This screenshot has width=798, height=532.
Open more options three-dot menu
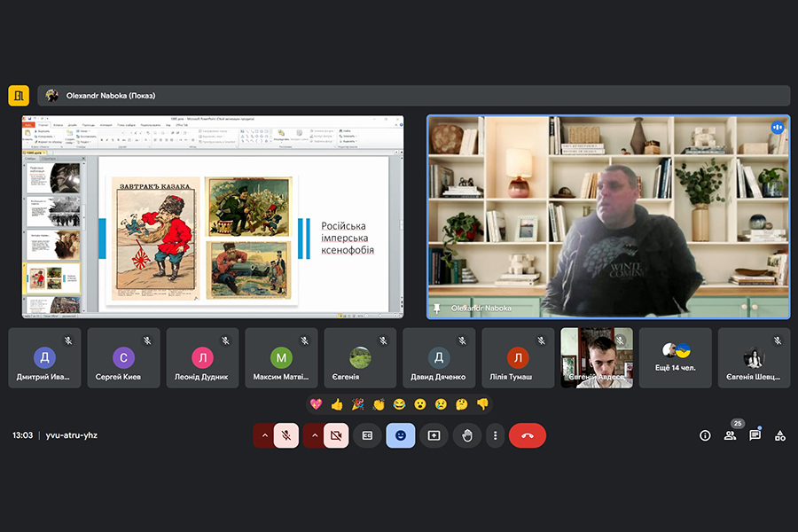click(x=495, y=435)
